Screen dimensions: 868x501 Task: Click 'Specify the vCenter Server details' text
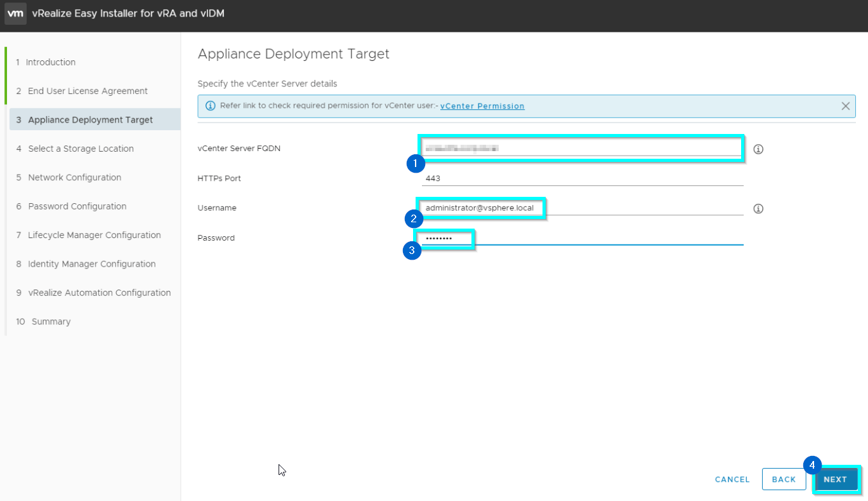tap(267, 84)
